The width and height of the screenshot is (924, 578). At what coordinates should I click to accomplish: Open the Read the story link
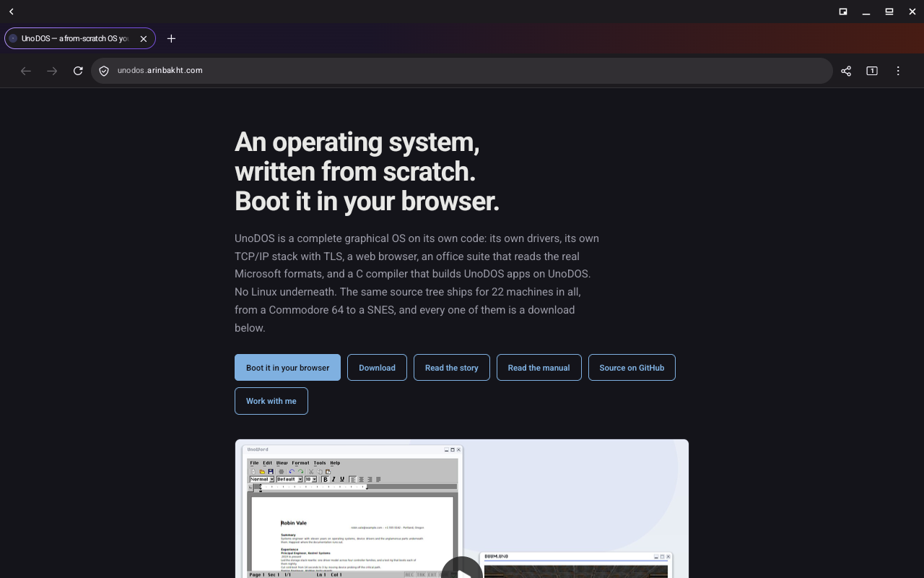click(452, 368)
